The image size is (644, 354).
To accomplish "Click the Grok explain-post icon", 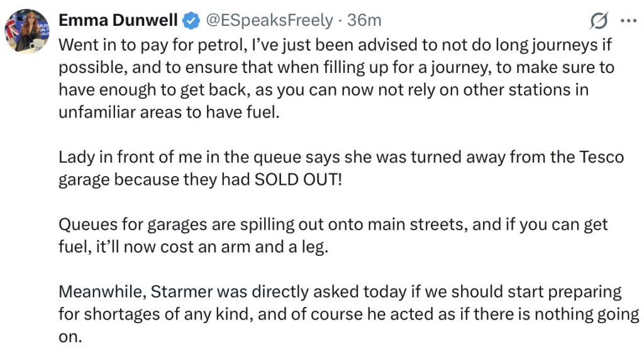I will [599, 21].
